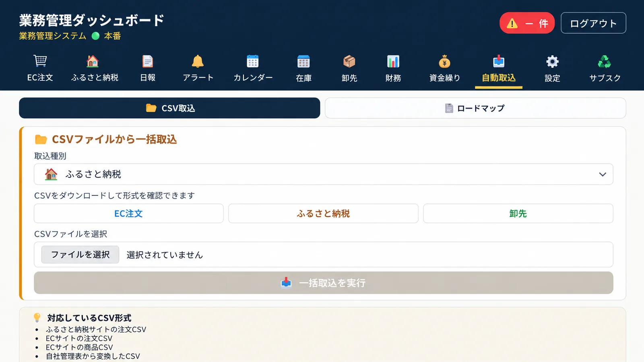
Task: Open the EC注文 shopping cart icon
Action: tap(40, 61)
